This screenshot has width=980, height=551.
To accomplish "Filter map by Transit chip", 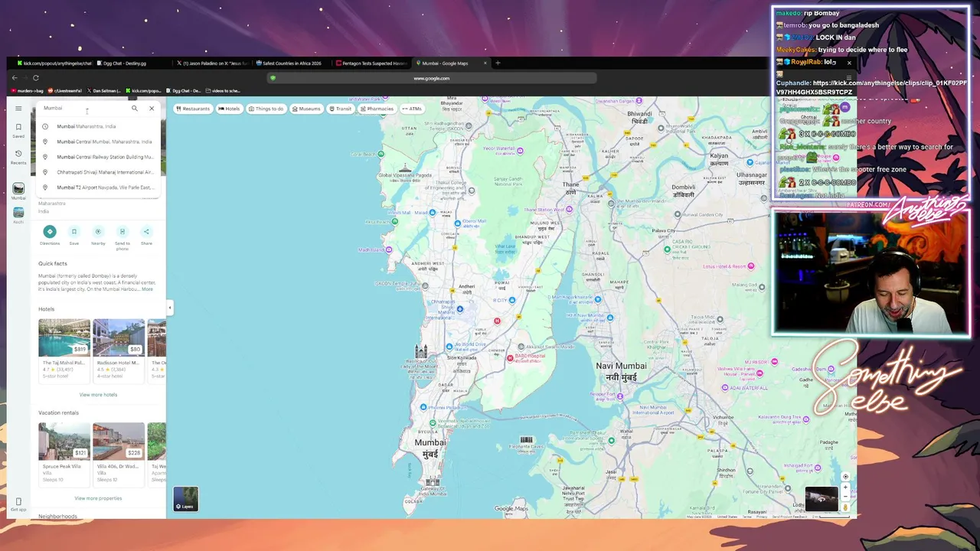I will click(x=340, y=109).
